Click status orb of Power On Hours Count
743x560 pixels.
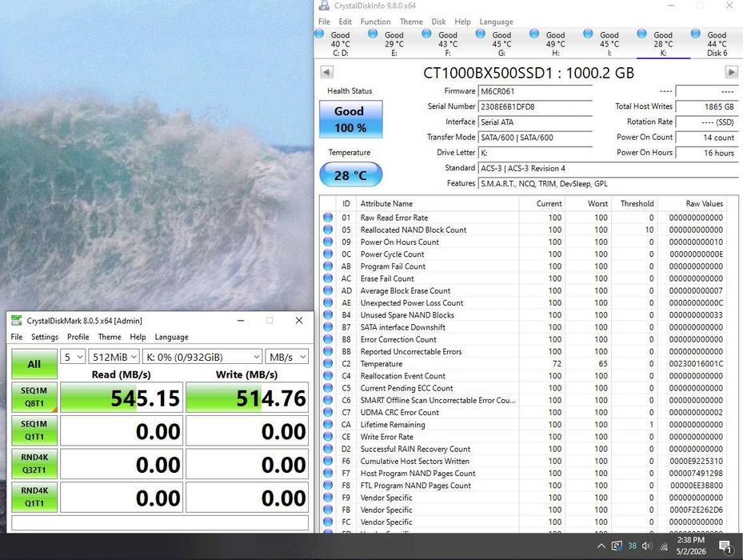pos(328,242)
